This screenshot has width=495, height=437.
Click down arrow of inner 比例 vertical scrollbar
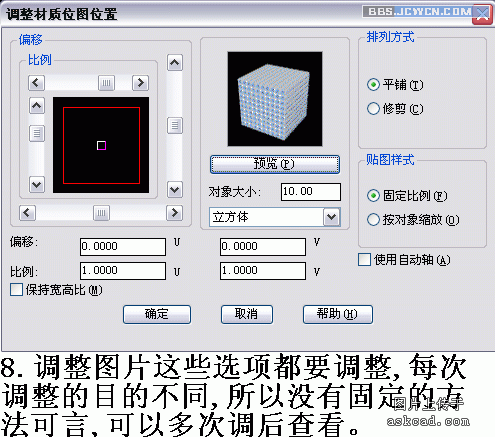pyautogui.click(x=37, y=184)
